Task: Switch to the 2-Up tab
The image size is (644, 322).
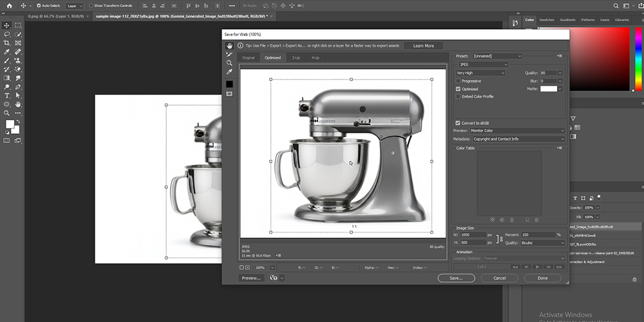Action: pyautogui.click(x=296, y=57)
